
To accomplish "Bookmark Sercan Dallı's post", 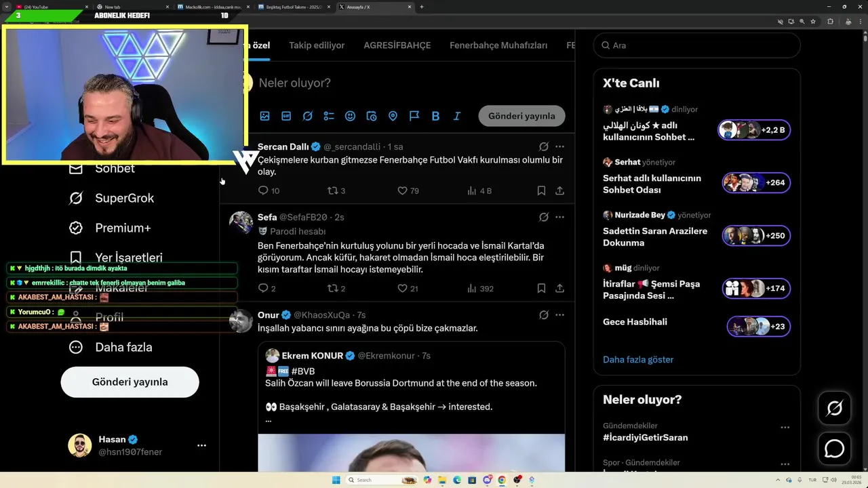I will [x=541, y=190].
